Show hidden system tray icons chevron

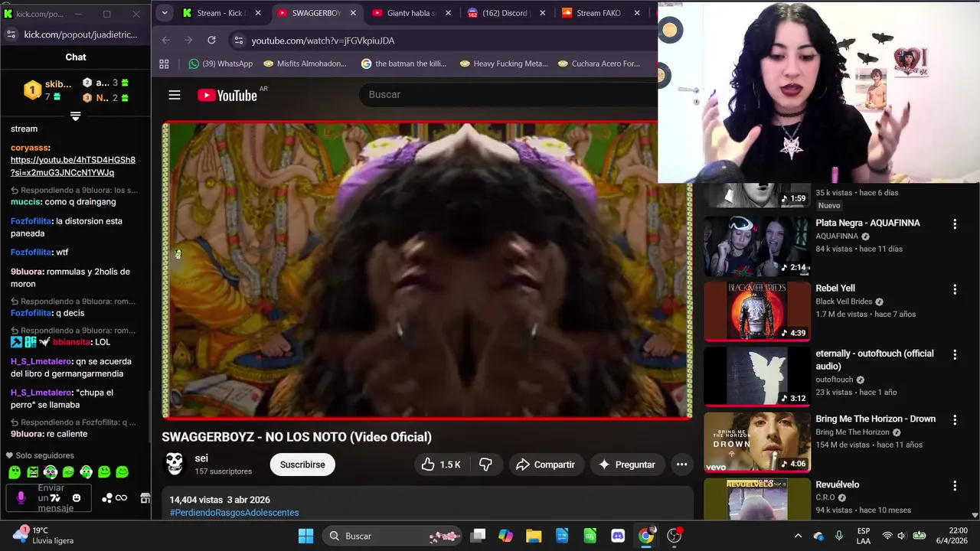point(798,536)
